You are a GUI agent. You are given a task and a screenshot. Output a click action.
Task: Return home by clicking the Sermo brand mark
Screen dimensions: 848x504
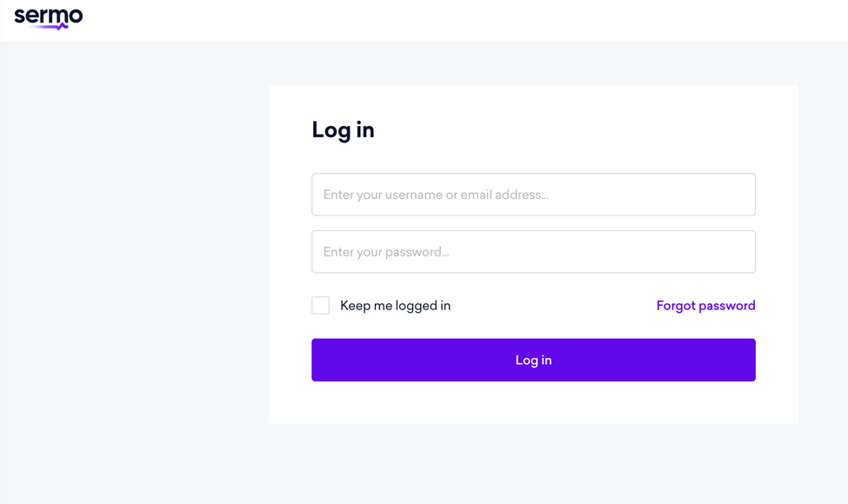[x=48, y=17]
